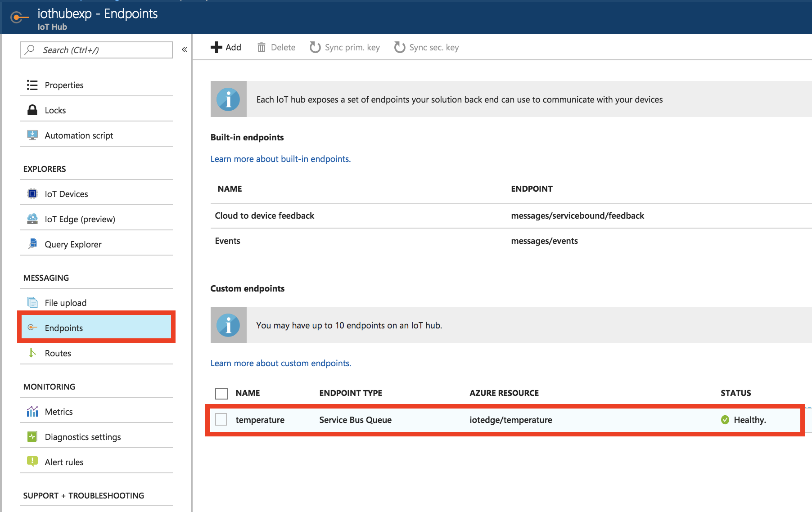Click the File upload icon
Viewport: 812px width, 512px height.
pos(32,302)
